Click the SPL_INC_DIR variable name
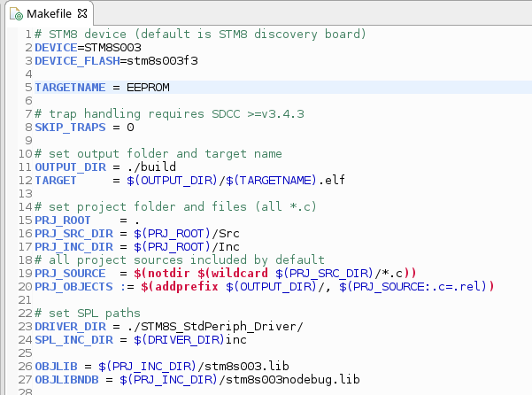The height and width of the screenshot is (395, 532). [x=73, y=340]
